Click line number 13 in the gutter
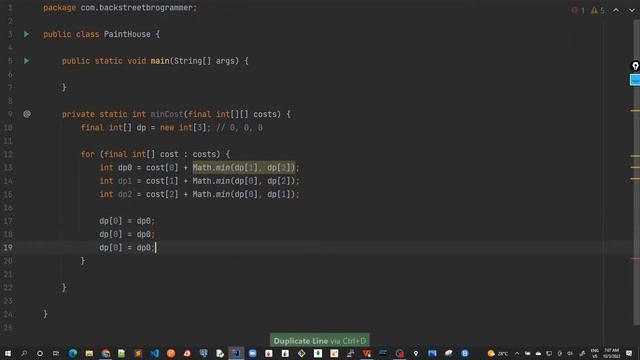The width and height of the screenshot is (640, 360). pyautogui.click(x=8, y=167)
